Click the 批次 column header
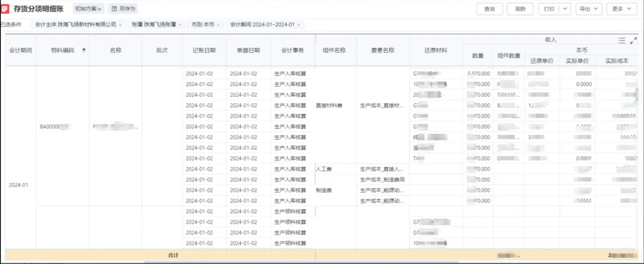The height and width of the screenshot is (264, 644). point(162,50)
